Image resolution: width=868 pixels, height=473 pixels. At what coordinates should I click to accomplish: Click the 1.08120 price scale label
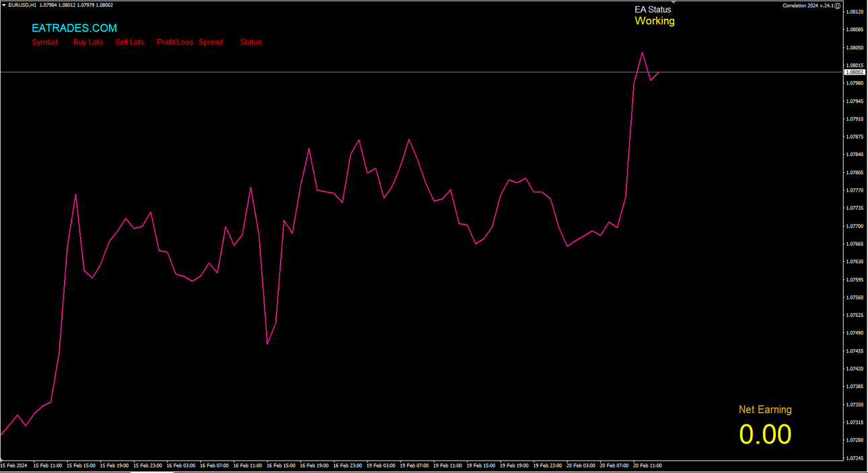click(x=855, y=12)
